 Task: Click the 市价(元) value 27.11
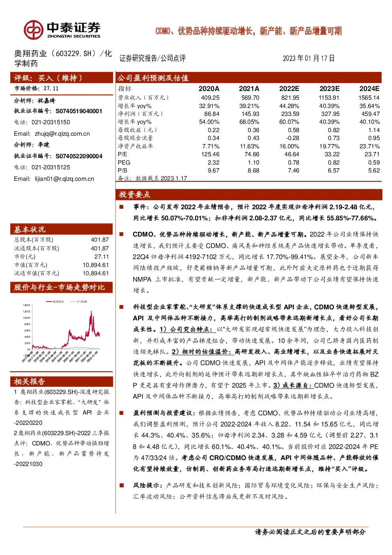pyautogui.click(x=102, y=257)
